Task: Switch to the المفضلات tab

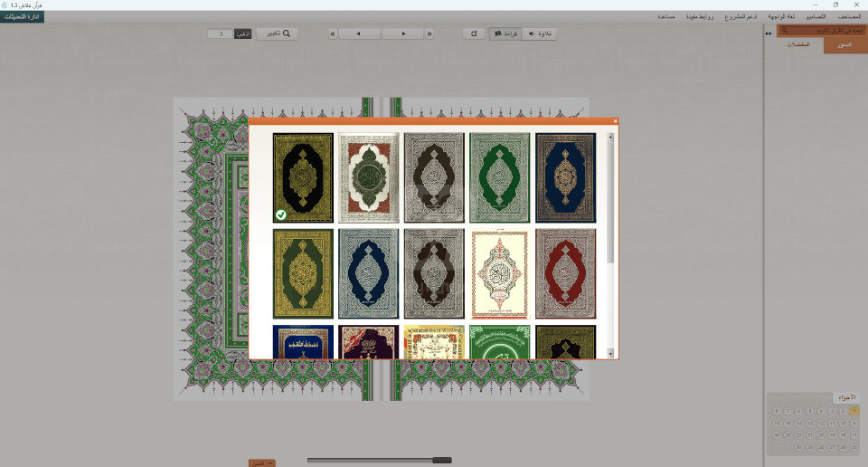Action: coord(797,44)
